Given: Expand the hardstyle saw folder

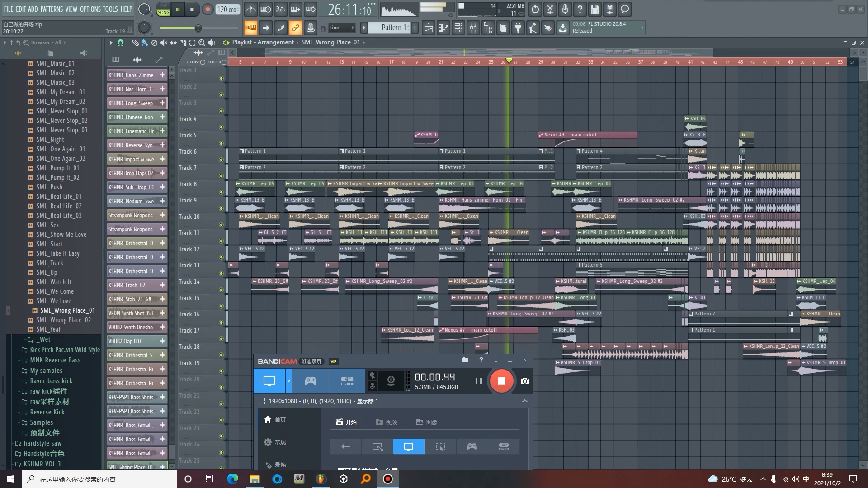Looking at the screenshot, I should pos(43,443).
